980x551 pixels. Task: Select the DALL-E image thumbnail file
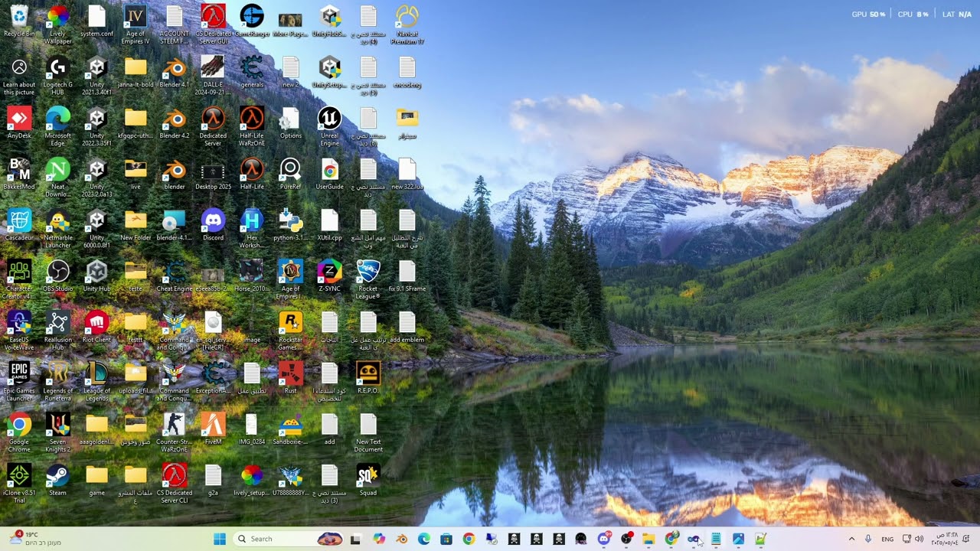(213, 77)
